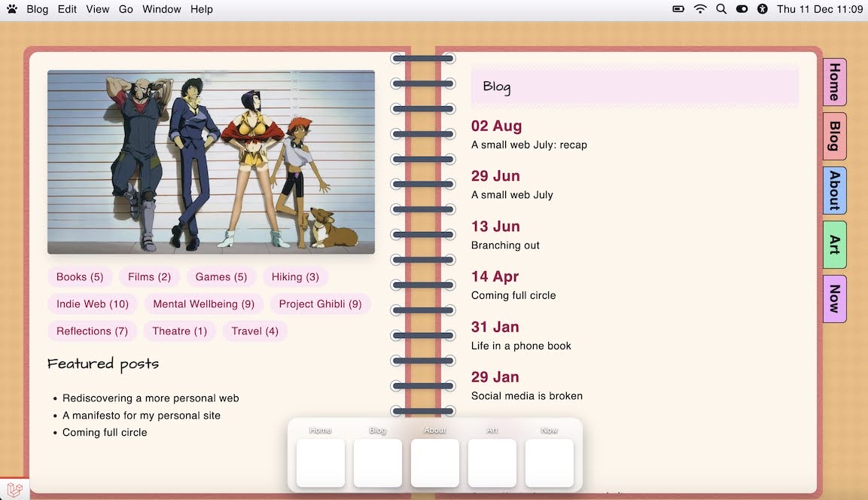Read "A small web July: recap" post
This screenshot has height=500, width=868.
(529, 145)
